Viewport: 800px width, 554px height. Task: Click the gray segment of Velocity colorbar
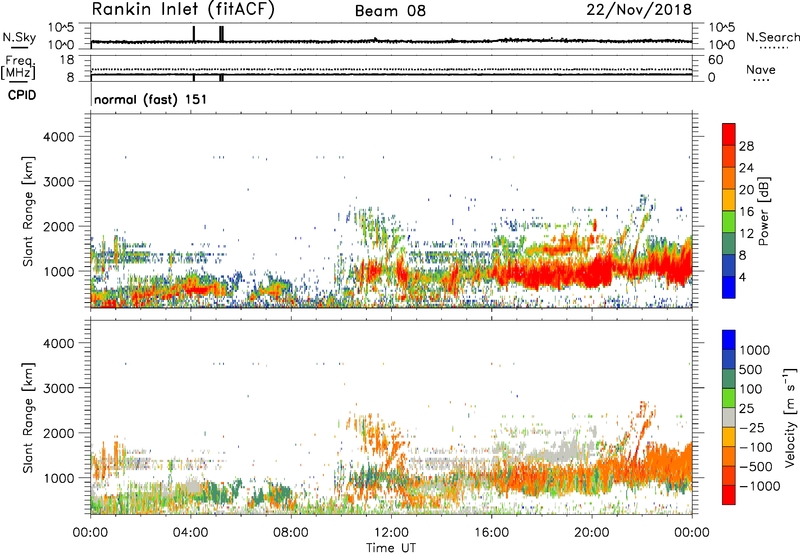tap(729, 417)
